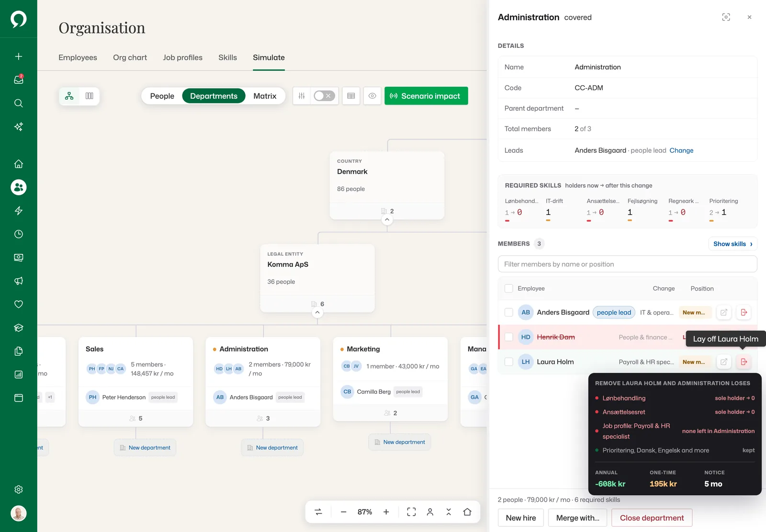The height and width of the screenshot is (532, 766).
Task: Click the lay off icon for Laura Holm
Action: [743, 362]
